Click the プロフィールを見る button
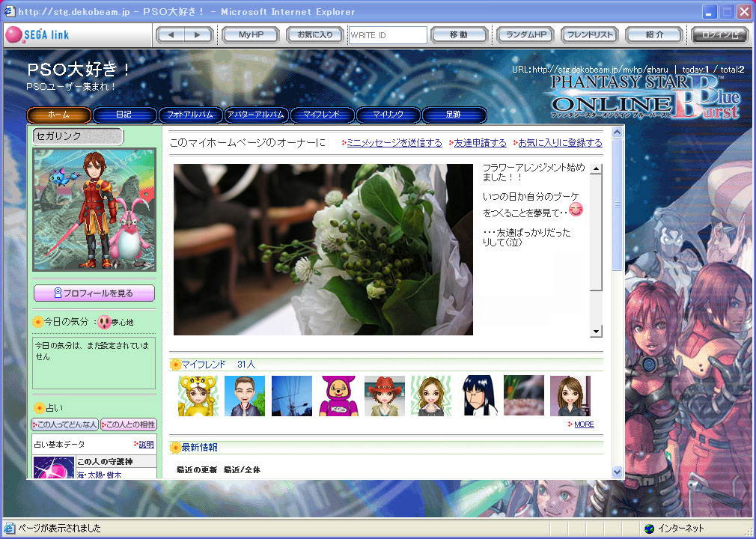 click(94, 293)
